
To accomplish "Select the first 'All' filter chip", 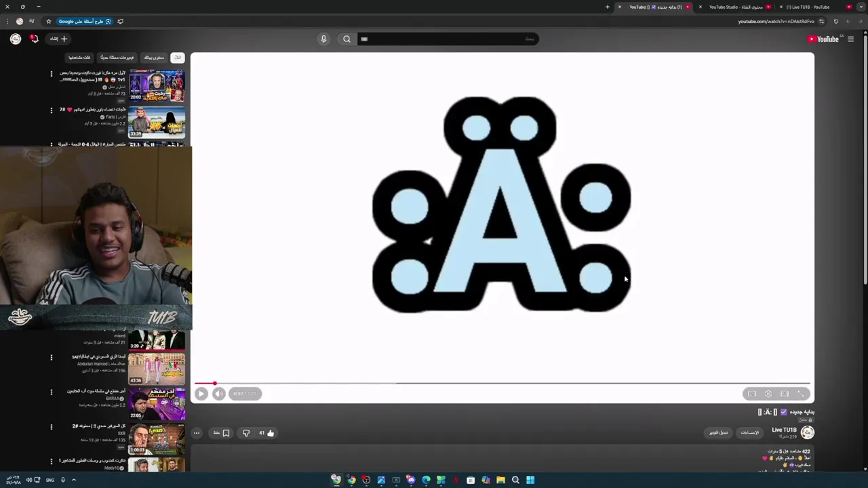I will (x=177, y=58).
